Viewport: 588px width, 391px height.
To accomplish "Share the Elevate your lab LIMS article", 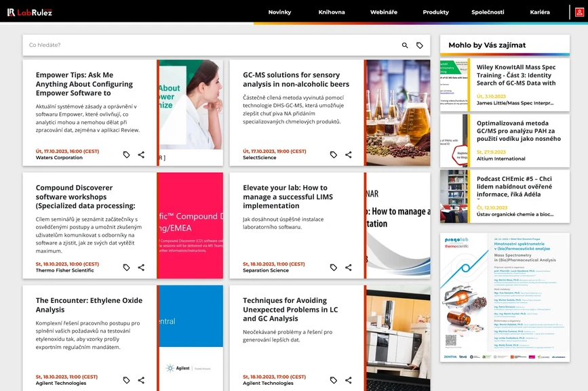I will [348, 267].
